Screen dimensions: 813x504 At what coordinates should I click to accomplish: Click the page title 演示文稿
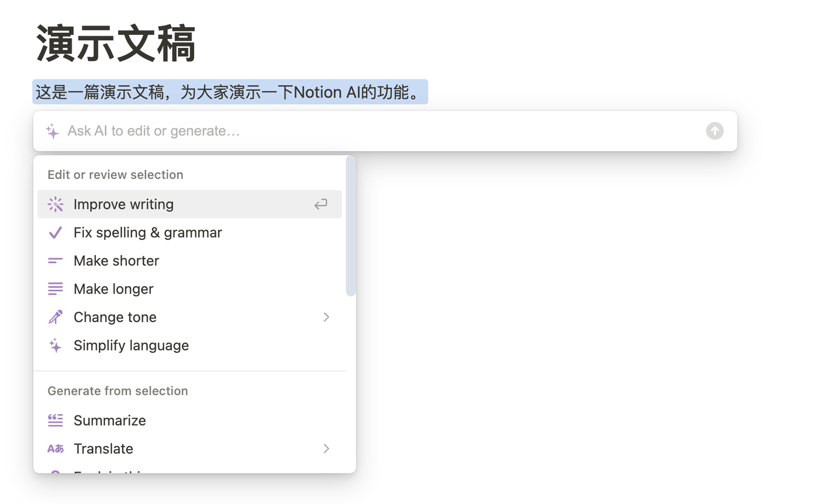click(116, 43)
